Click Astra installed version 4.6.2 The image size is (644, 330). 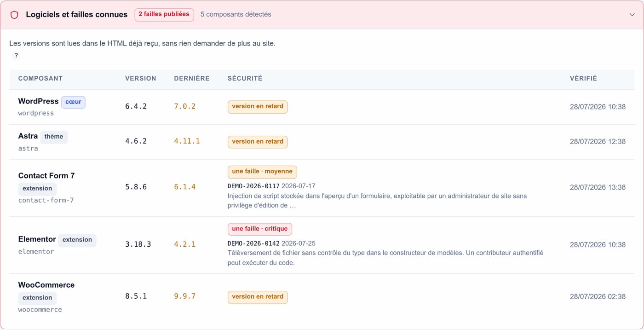pos(136,142)
